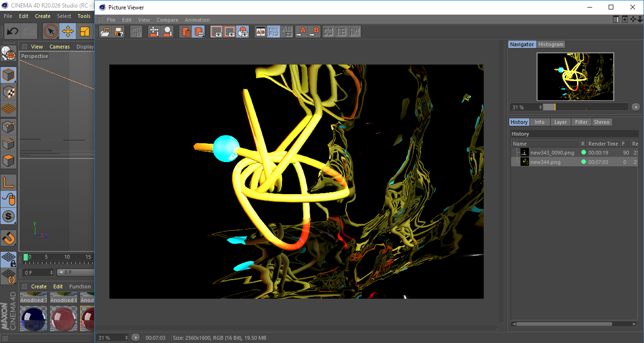Select Points mode cube icon
Screen dimensions: 644x343
point(8,126)
